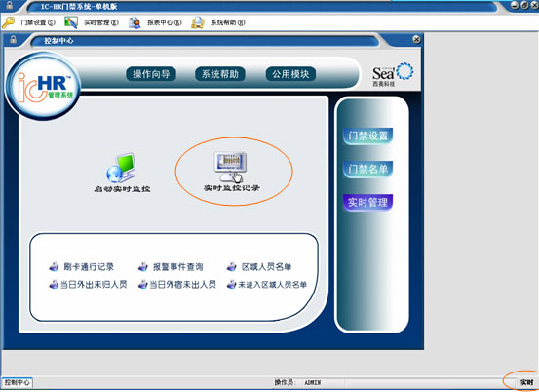Open the 当日外出未归人员 report link

point(94,285)
